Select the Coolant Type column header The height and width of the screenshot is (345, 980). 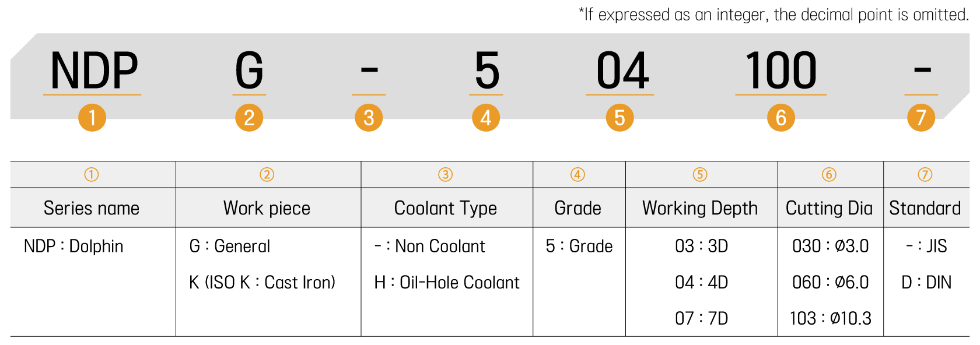click(x=446, y=208)
